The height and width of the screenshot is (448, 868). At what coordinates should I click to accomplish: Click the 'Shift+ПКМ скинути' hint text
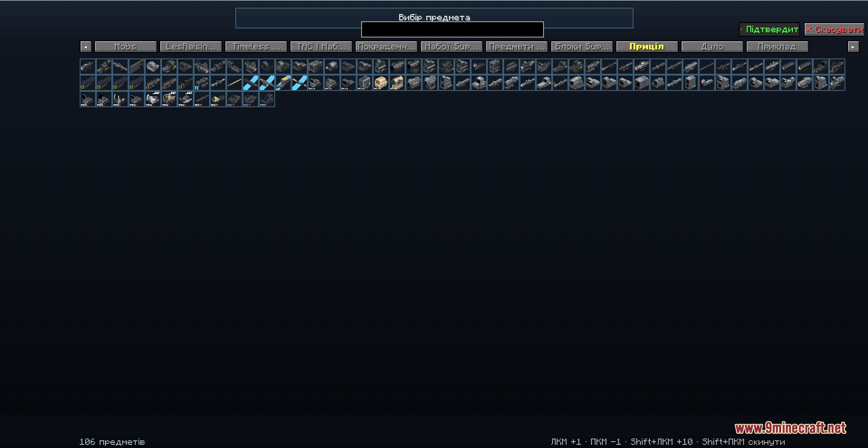pos(743,442)
